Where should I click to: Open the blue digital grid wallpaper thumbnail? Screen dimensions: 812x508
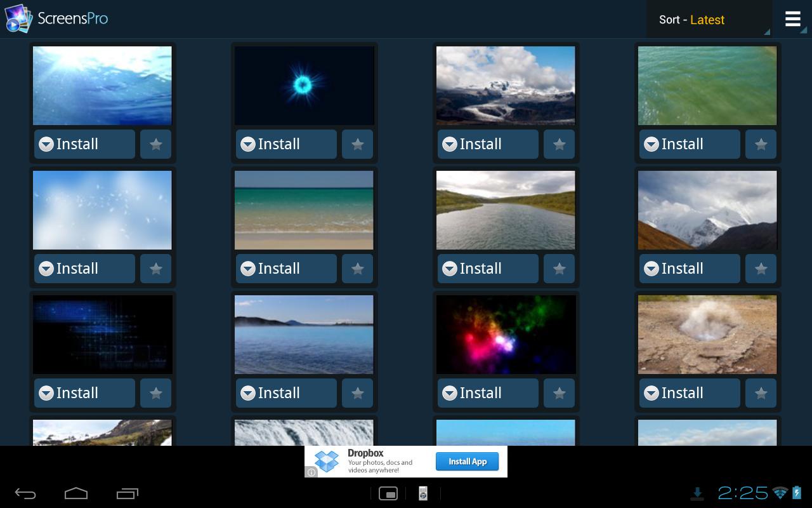point(102,335)
